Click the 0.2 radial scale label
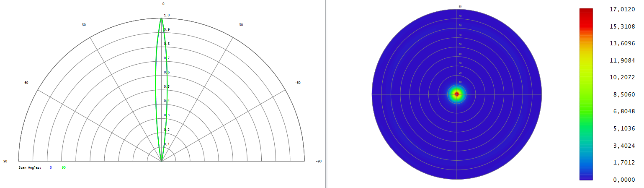This screenshot has height=188, width=644. coord(167,130)
